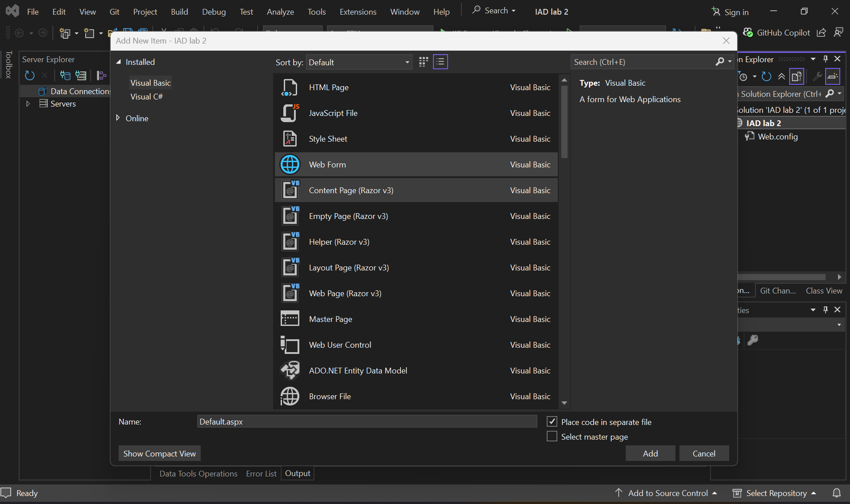The width and height of the screenshot is (850, 504).
Task: Click the Browser File template icon
Action: pos(290,397)
